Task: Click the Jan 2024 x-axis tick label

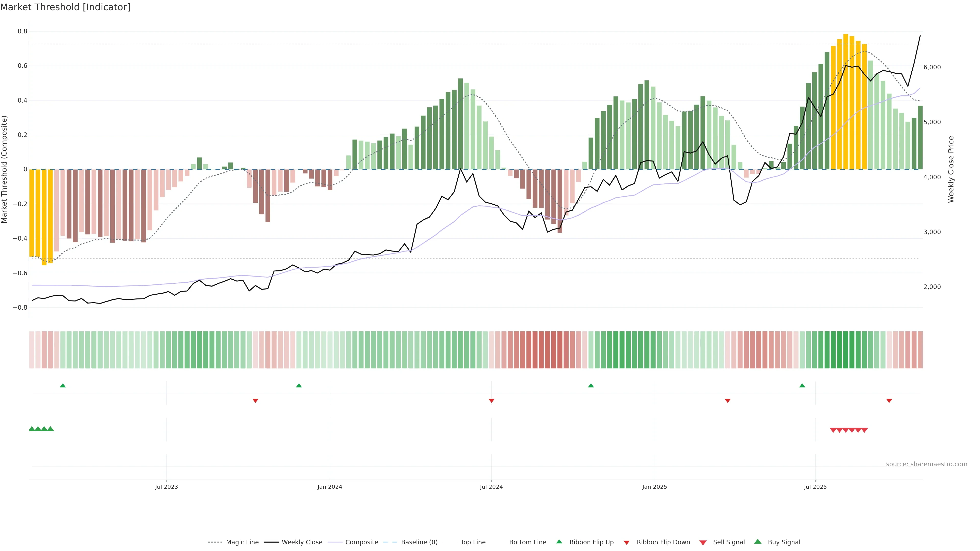Action: [329, 487]
